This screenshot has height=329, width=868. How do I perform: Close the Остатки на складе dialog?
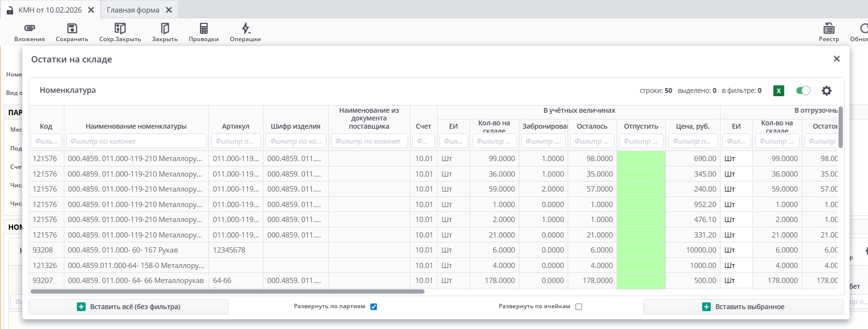point(837,59)
